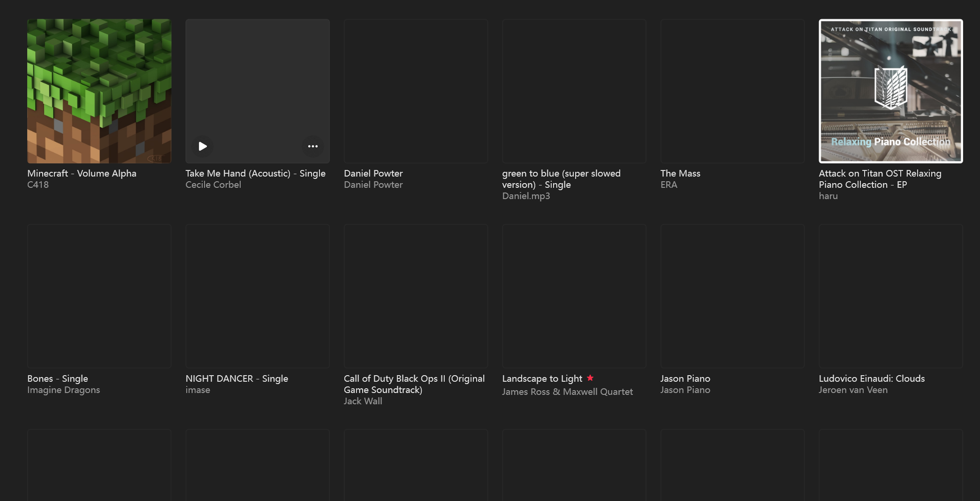Go to Daniel Powter artist link
The image size is (980, 501).
(373, 185)
